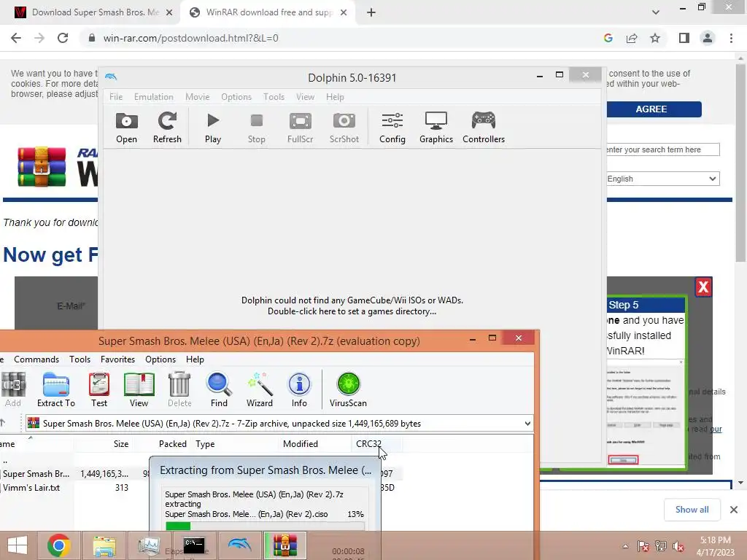Launch the Wizard wand icon in WinRAR

click(260, 389)
